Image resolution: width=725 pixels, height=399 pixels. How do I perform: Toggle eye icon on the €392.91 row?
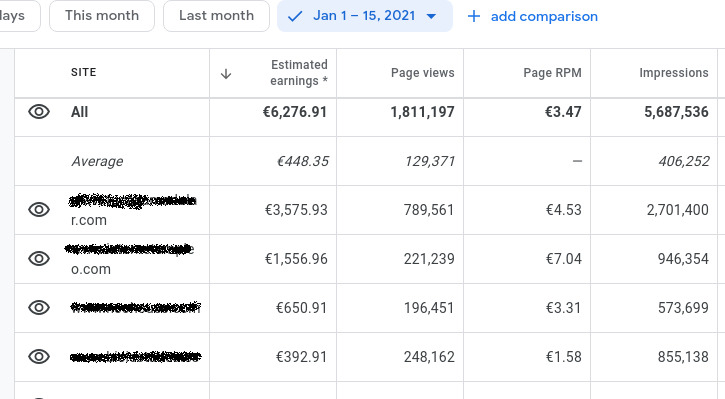click(39, 356)
